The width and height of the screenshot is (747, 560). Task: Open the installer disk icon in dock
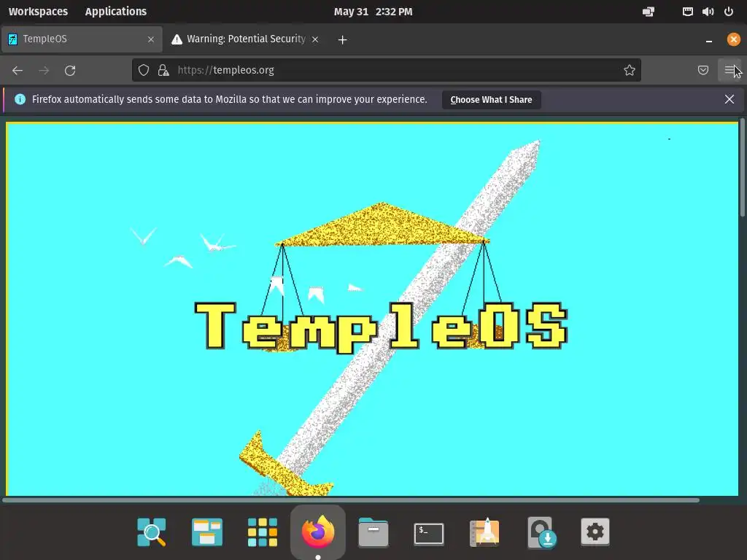pos(541,532)
